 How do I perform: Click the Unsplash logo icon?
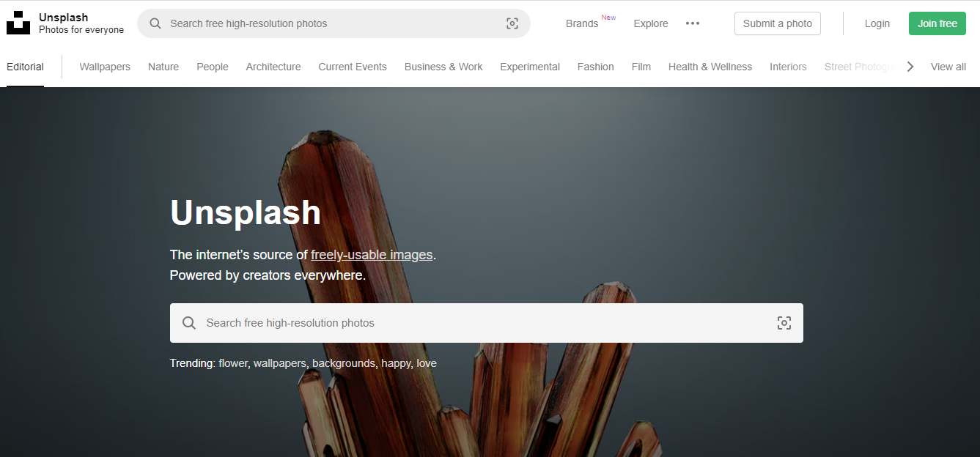(x=18, y=23)
